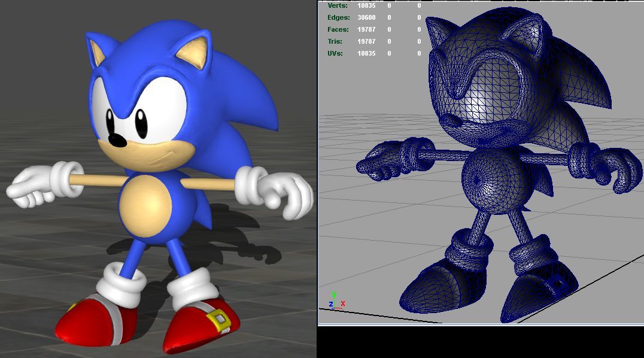Click the Tris label in the HUD

[x=335, y=41]
